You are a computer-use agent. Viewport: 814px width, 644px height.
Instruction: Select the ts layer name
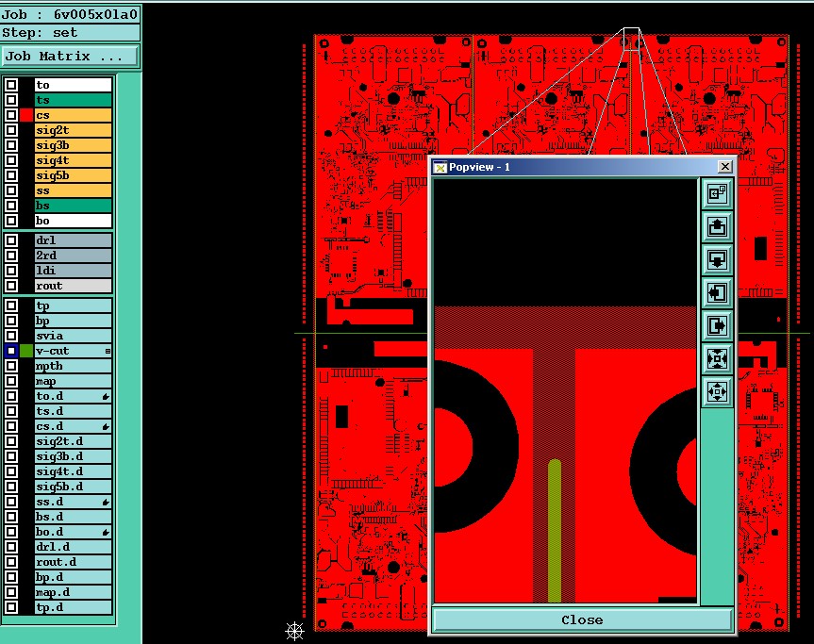[x=73, y=100]
